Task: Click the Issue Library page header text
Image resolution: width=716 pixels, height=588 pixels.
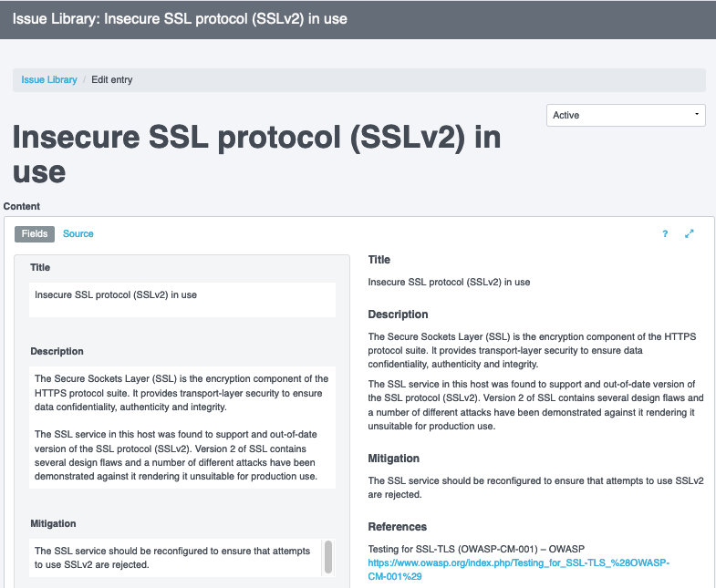Action: click(180, 19)
